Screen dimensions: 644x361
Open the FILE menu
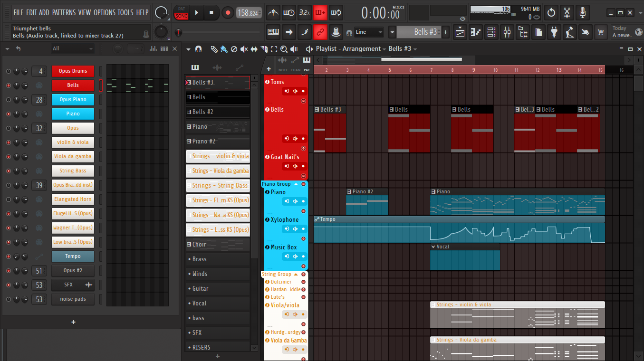[x=19, y=12]
